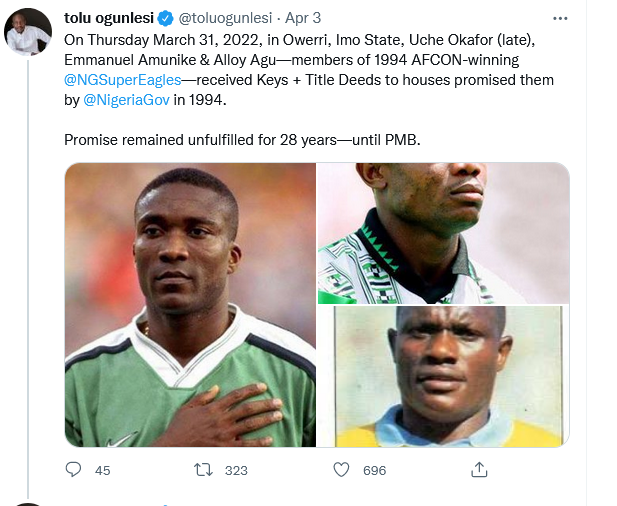Click the reply count 45
This screenshot has width=617, height=506.
[102, 470]
